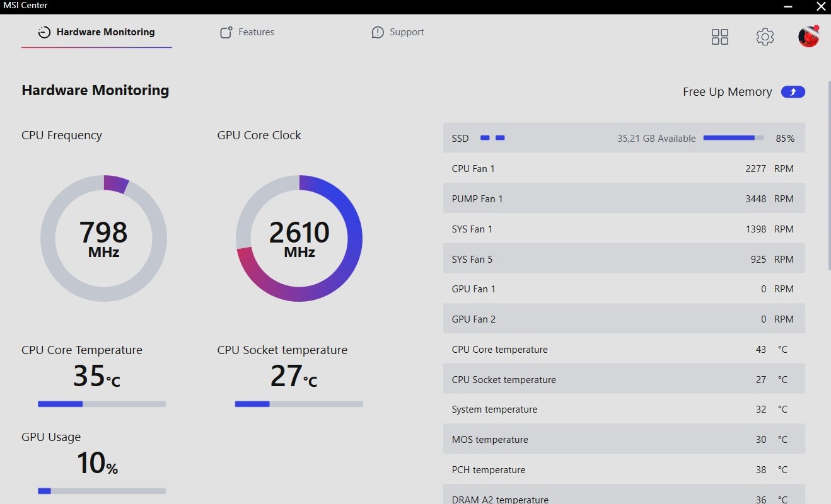
Task: Click the 3448 RPM value
Action: coord(769,198)
